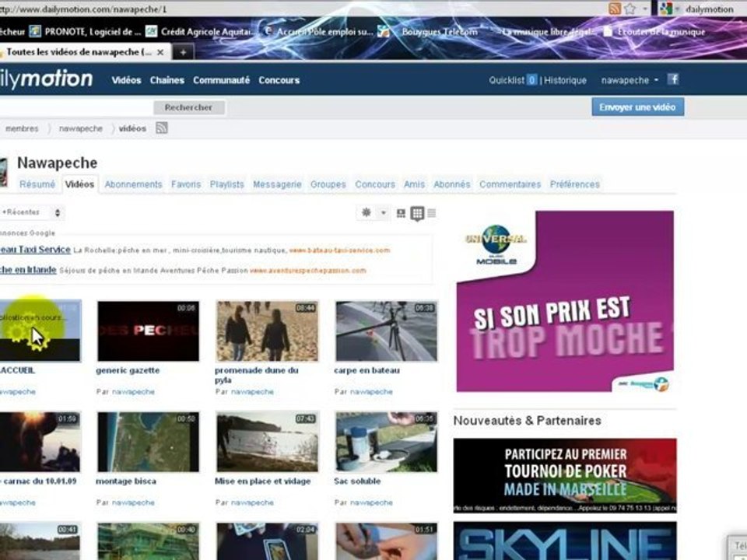This screenshot has width=747, height=560.
Task: Open Bouygues Telecom bookmark
Action: pos(428,32)
